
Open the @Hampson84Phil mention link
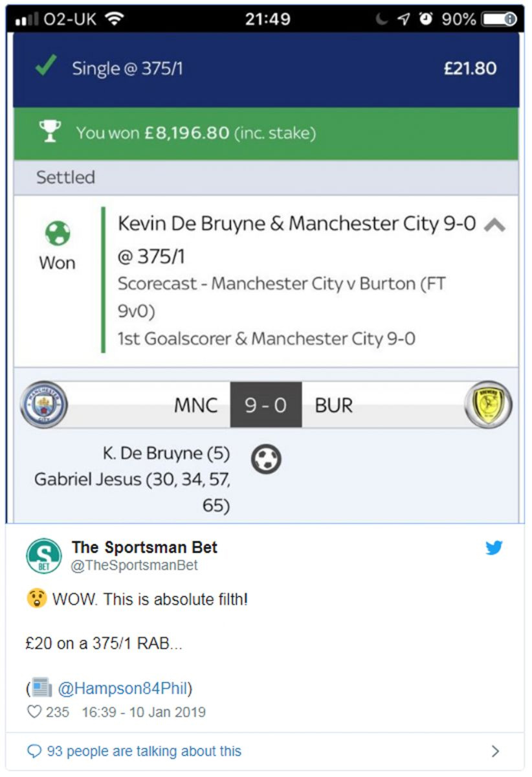125,688
